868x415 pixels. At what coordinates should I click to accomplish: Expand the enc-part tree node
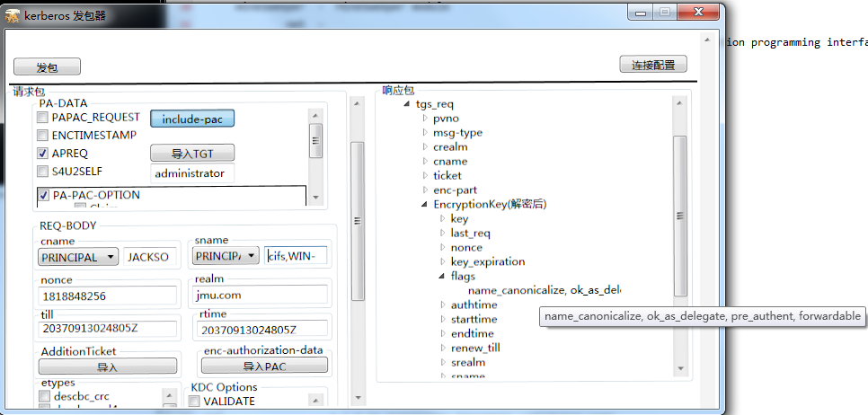click(x=425, y=190)
